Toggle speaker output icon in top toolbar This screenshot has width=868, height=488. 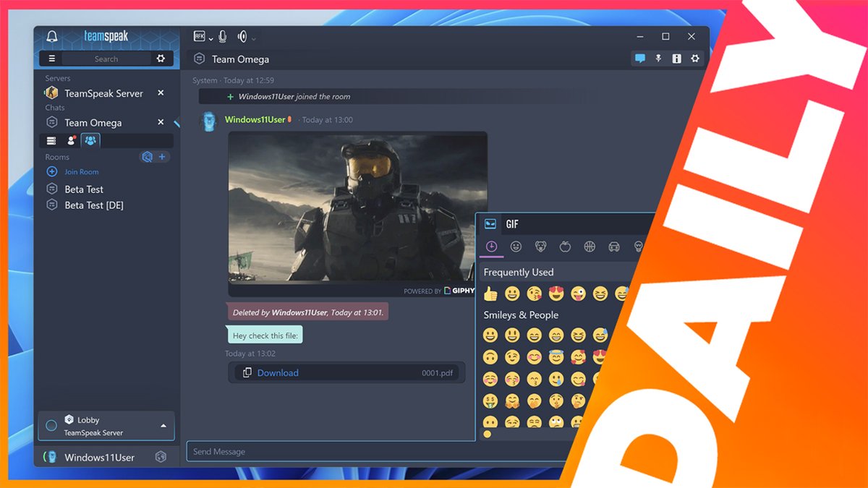pos(242,36)
